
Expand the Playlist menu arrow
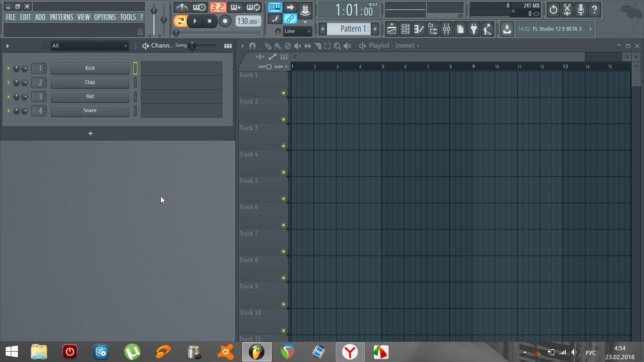click(x=243, y=46)
